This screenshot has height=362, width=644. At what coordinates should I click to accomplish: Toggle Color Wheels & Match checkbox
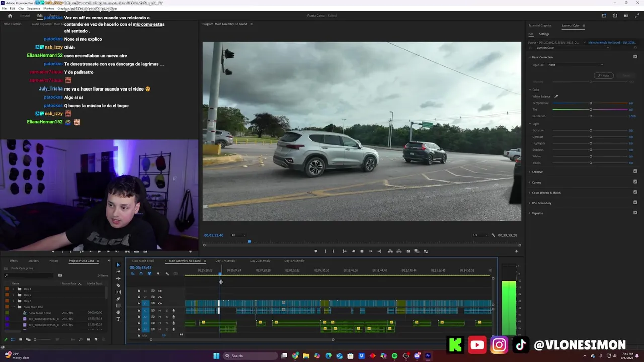point(635,192)
